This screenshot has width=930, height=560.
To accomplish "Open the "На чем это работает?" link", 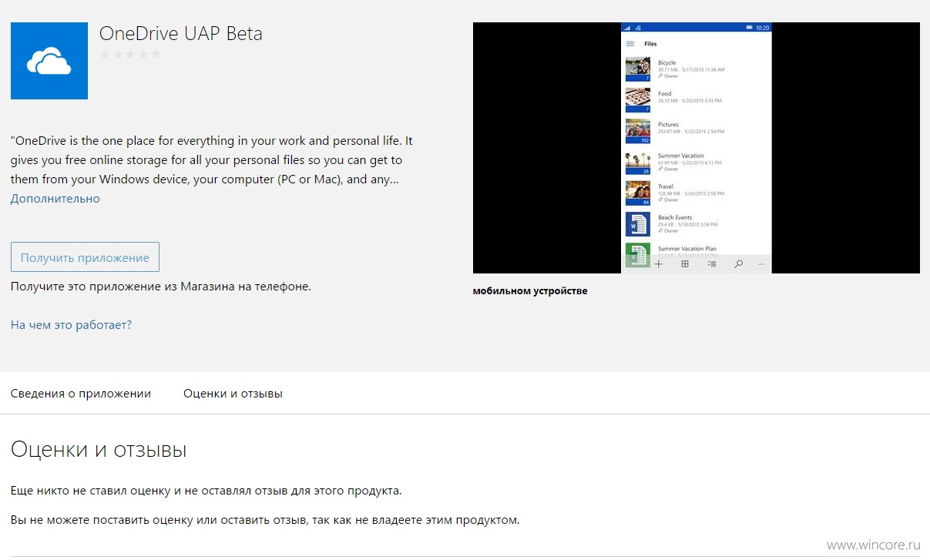I will 71,325.
